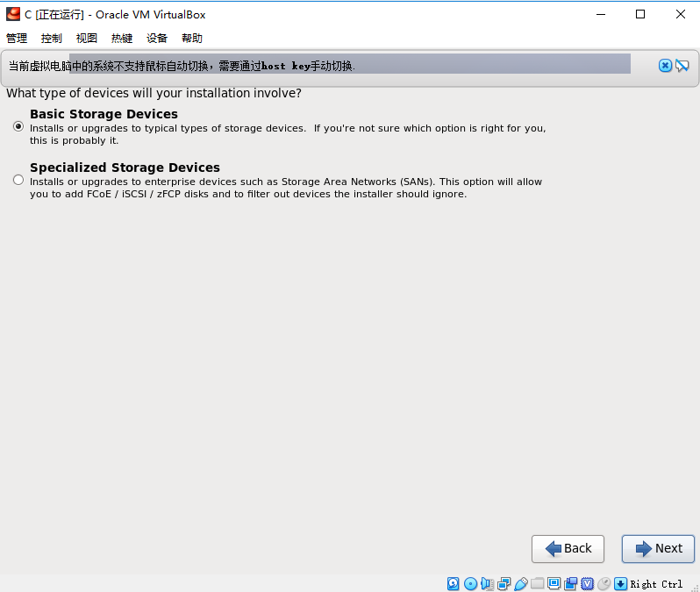
Task: Proceed by clicking the Next button
Action: click(658, 548)
